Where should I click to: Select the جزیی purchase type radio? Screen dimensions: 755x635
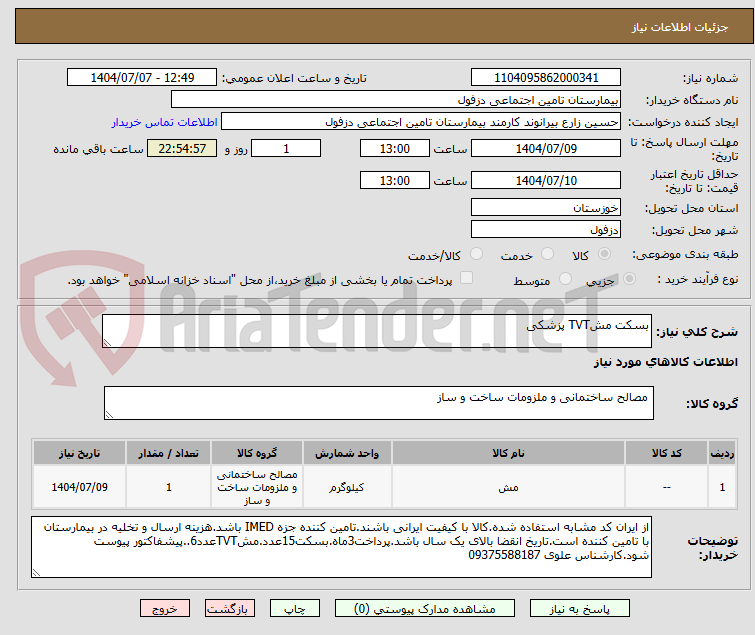[x=629, y=279]
